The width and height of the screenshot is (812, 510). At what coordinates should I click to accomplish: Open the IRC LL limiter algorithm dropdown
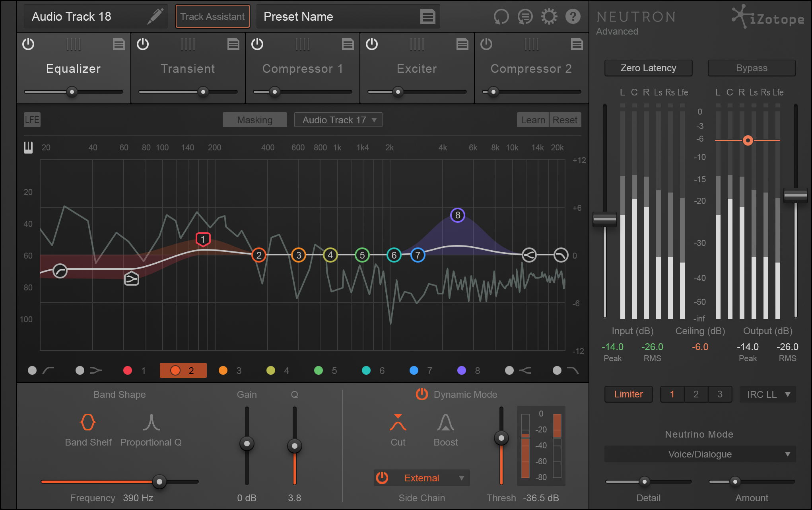point(768,394)
